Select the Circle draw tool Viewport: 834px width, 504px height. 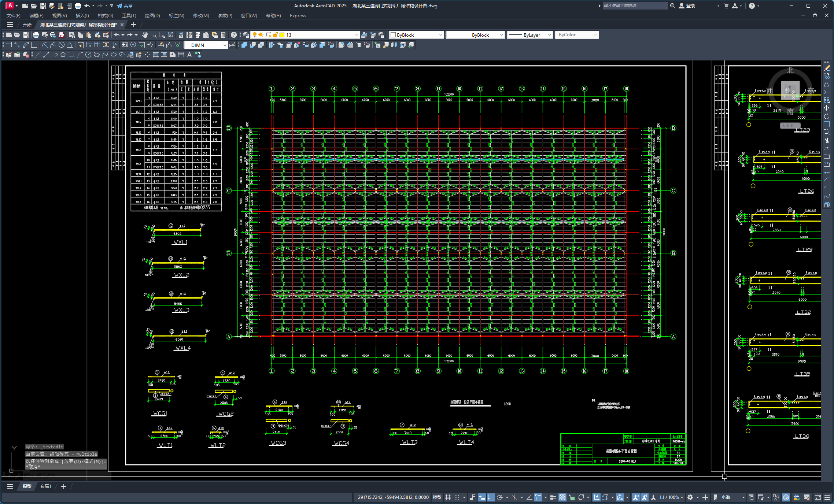(x=88, y=55)
